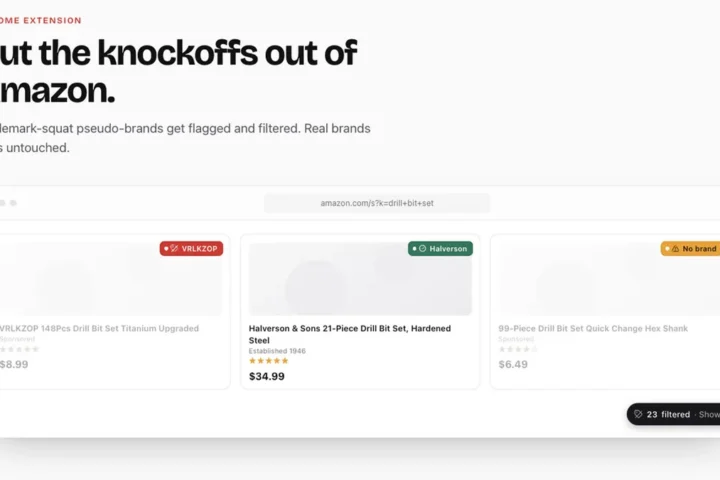Open 99-Piece Drill Bit Set Quick Change title
The image size is (720, 480).
593,328
